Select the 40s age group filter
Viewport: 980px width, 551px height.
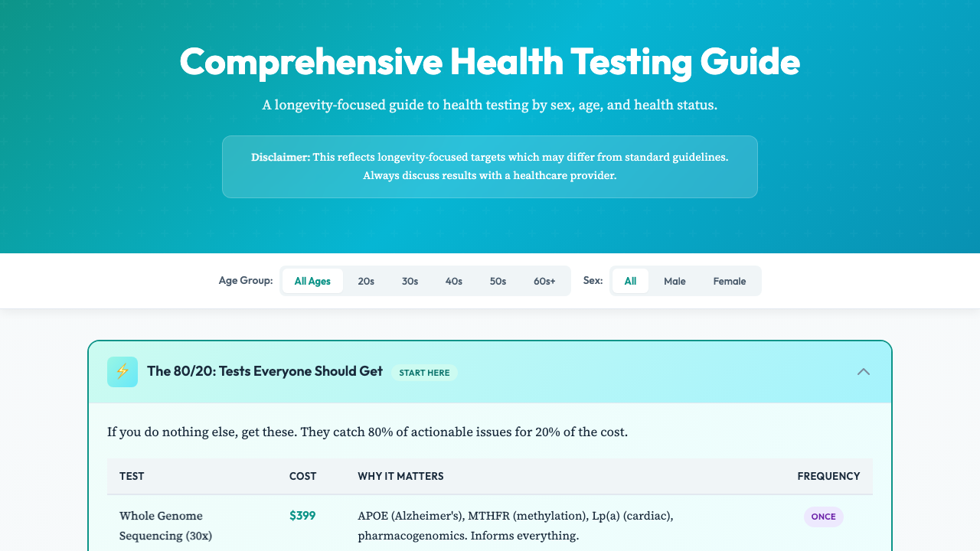point(453,281)
